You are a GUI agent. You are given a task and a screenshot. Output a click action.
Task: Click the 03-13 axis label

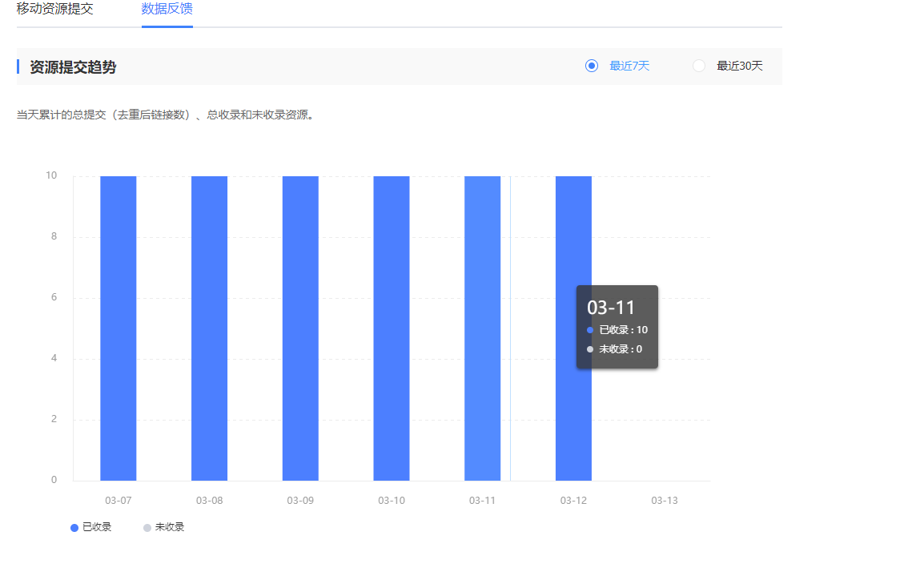point(663,499)
